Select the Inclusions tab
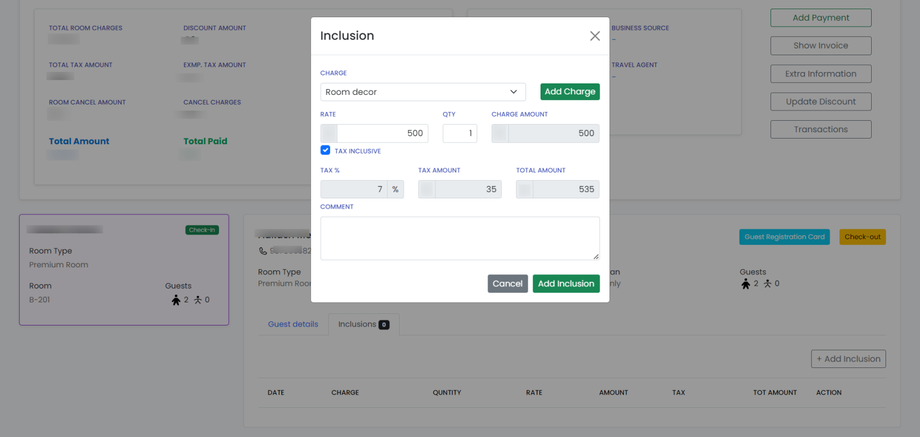Image resolution: width=920 pixels, height=437 pixels. coord(363,324)
